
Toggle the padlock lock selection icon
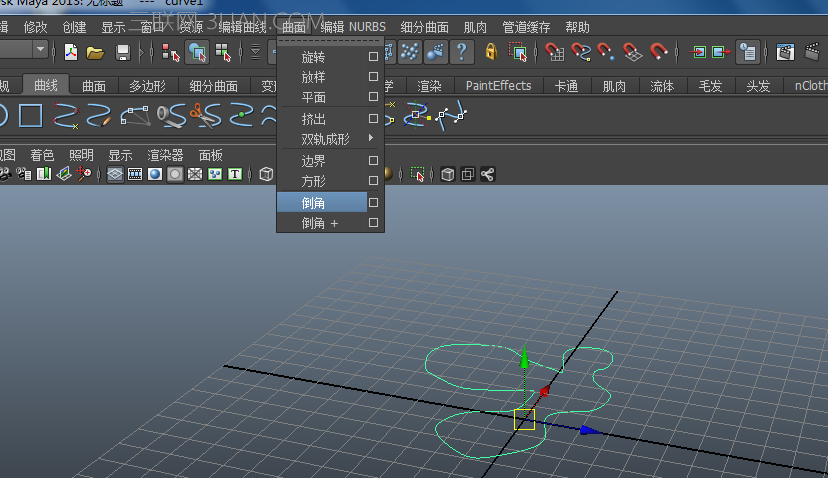[x=491, y=52]
